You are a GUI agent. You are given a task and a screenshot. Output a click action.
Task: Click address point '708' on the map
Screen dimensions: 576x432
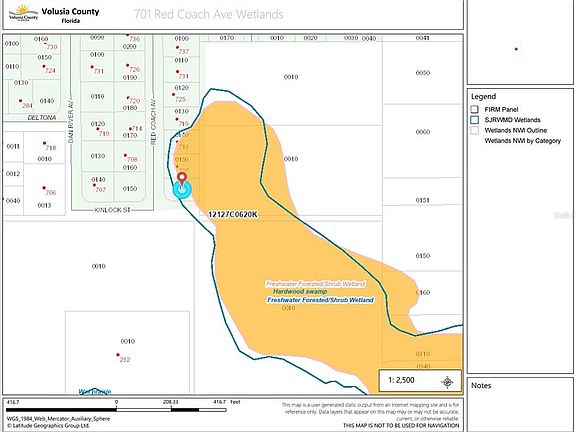[x=132, y=159]
